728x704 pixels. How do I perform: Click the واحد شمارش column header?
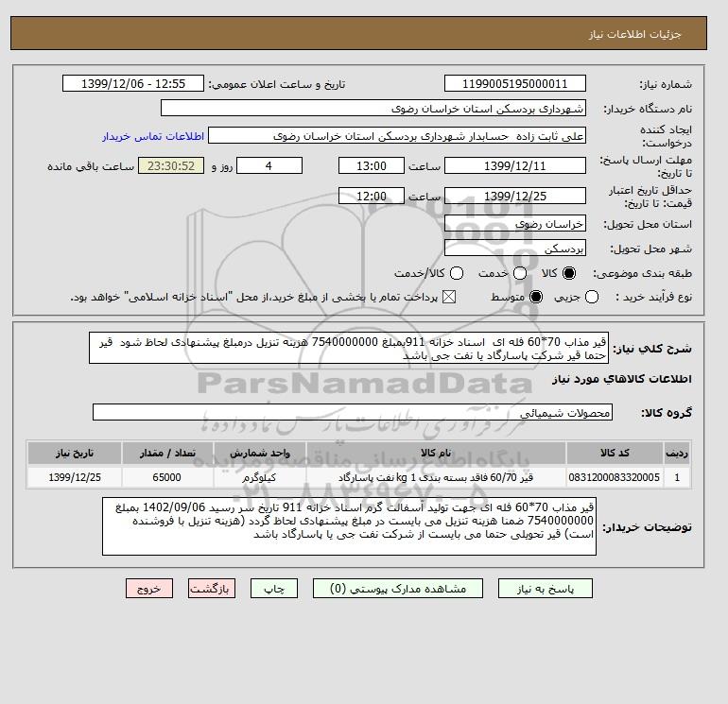(x=260, y=453)
